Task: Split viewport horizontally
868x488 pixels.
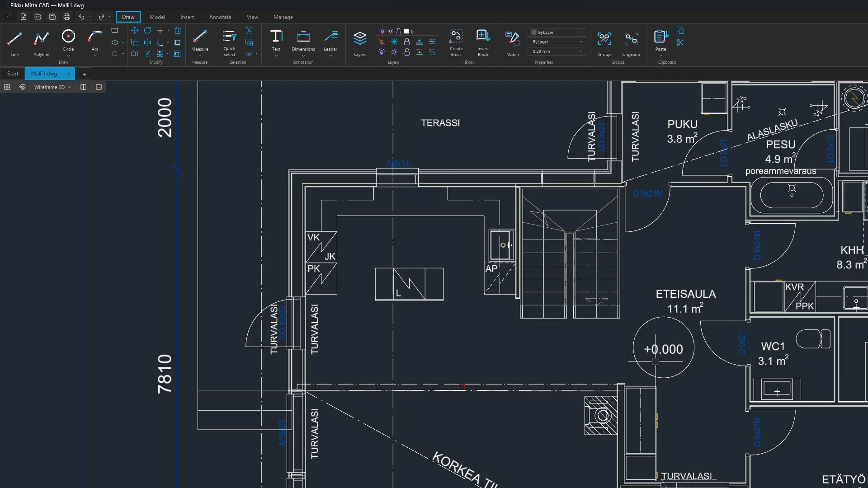Action: tap(99, 87)
